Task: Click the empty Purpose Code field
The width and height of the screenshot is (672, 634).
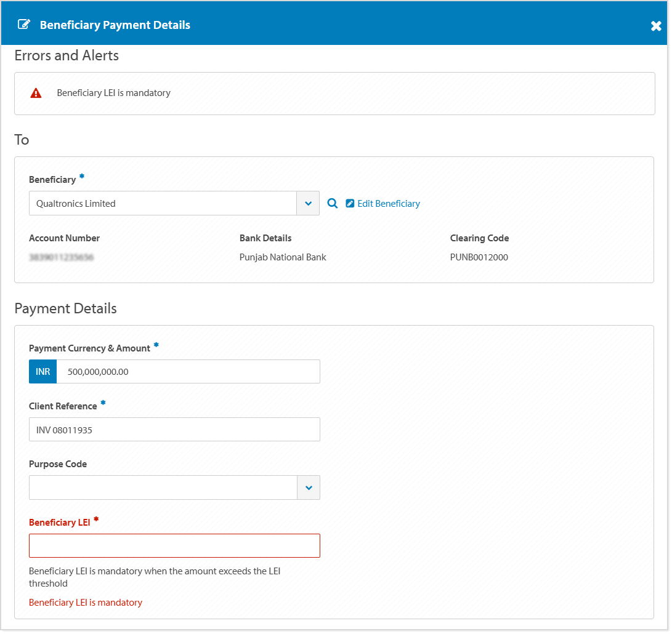Action: point(163,488)
